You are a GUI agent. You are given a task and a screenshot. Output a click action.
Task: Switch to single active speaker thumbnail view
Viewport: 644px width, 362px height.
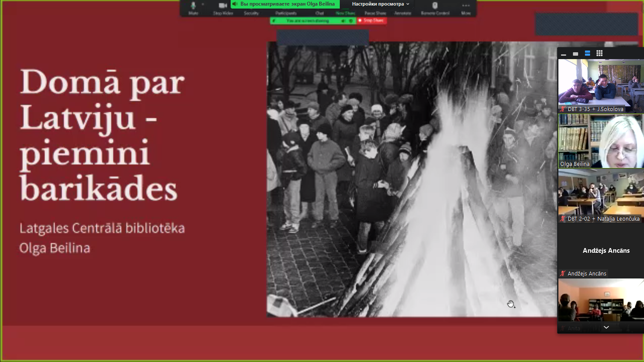(576, 54)
